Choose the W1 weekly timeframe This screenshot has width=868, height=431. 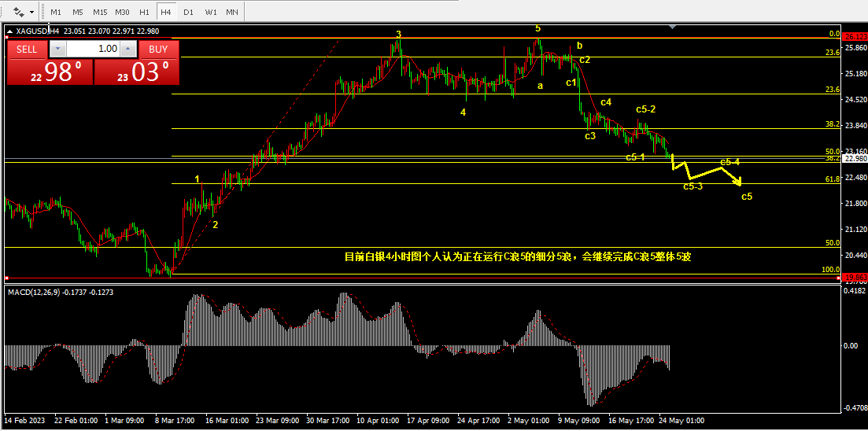(x=210, y=12)
